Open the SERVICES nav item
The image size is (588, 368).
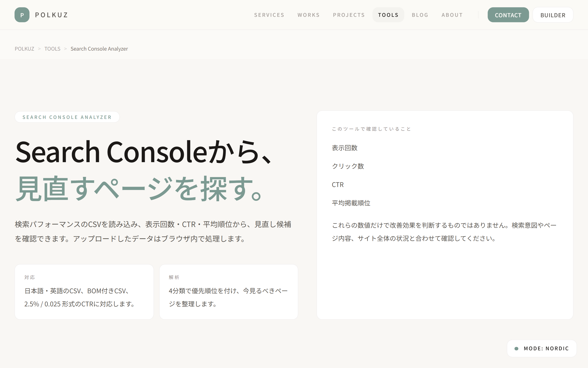pos(269,15)
